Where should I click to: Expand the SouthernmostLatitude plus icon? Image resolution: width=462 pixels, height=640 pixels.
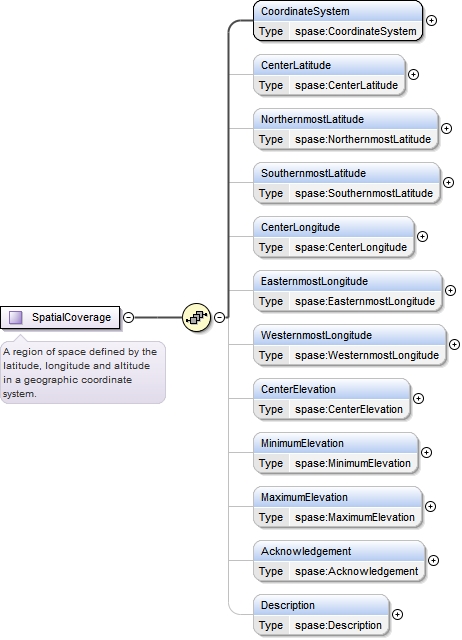pos(449,182)
